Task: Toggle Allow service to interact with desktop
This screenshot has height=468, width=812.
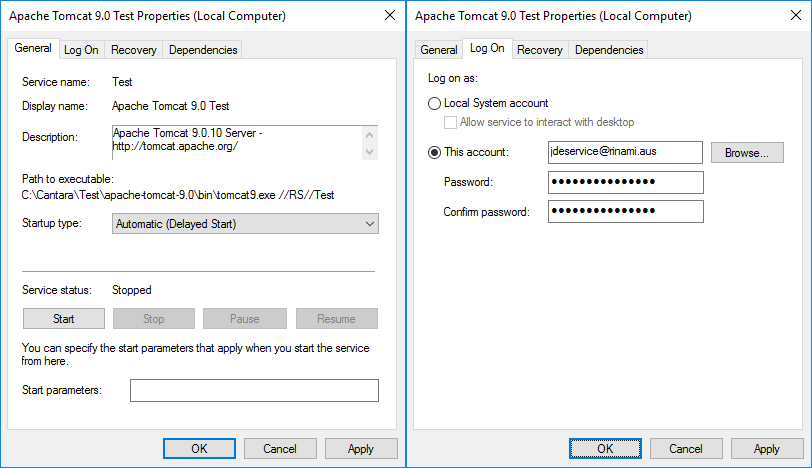Action: (450, 122)
